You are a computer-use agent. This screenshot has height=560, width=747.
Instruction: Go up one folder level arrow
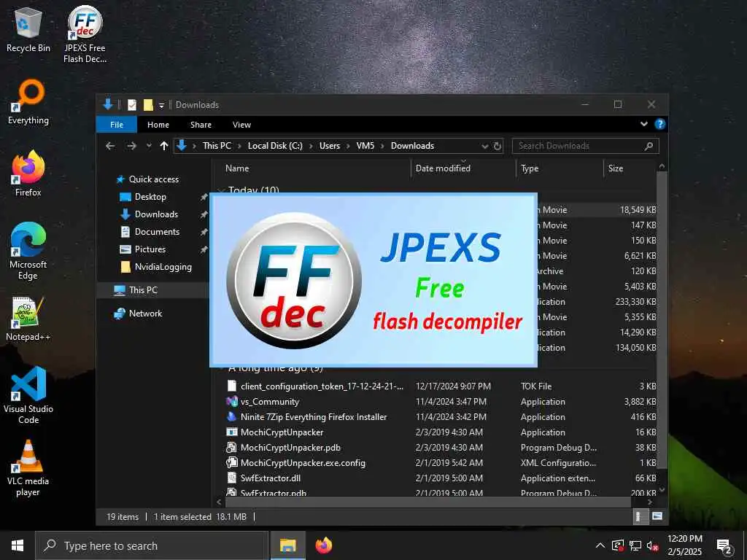[164, 146]
